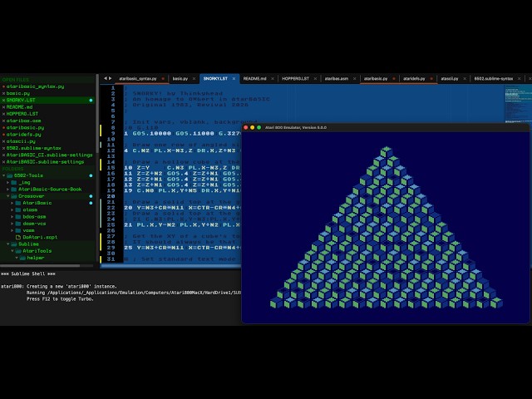Image resolution: width=532 pixels, height=399 pixels.
Task: Click the '*** Sublime Shell ***' console header
Action: [x=28, y=273]
